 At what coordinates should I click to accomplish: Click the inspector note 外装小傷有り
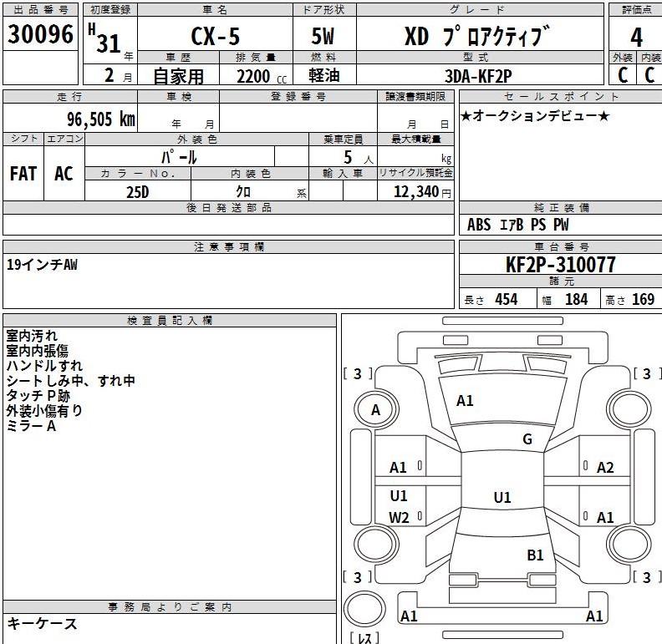[44, 411]
